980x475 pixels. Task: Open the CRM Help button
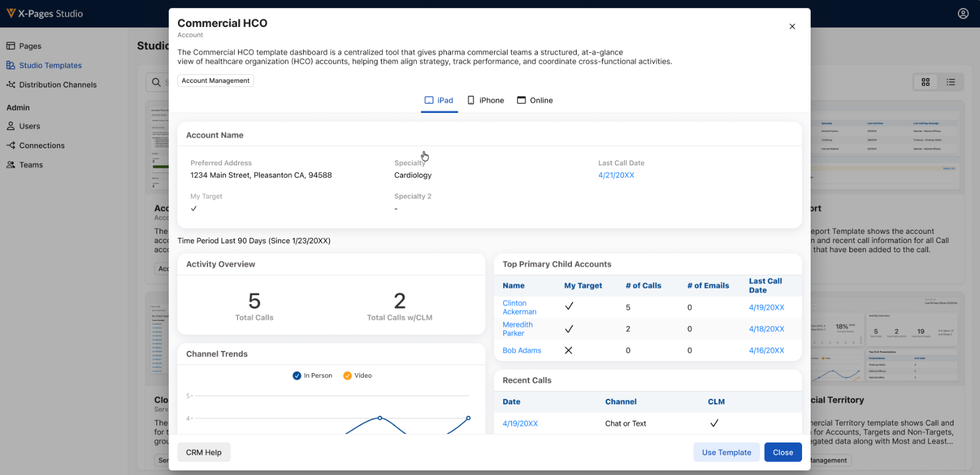tap(204, 452)
